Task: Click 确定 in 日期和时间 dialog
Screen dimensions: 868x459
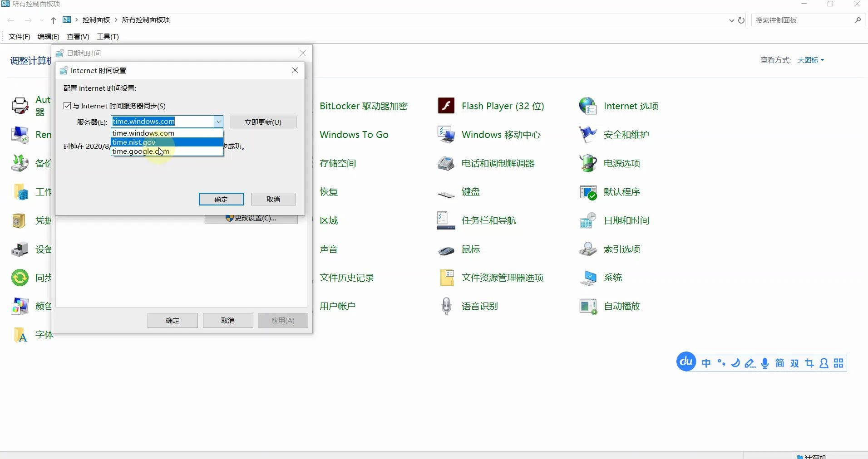Action: point(173,320)
